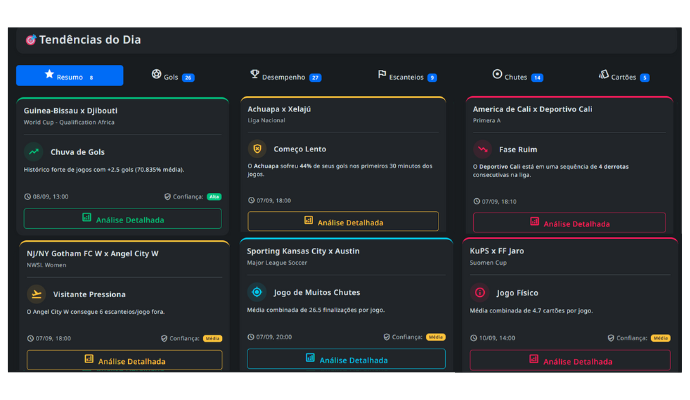
Task: Open Análise Detalhada for KuPS x FF Jaro
Action: 569,360
